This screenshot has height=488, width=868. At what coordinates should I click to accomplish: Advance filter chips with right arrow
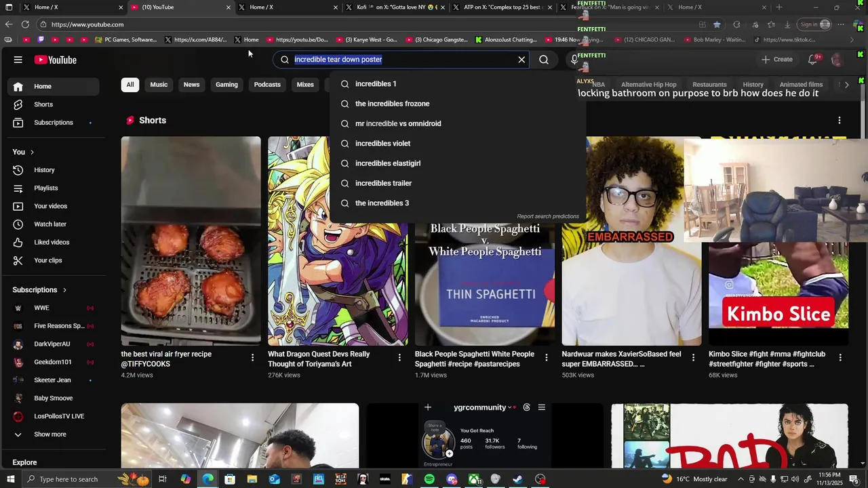click(x=846, y=85)
